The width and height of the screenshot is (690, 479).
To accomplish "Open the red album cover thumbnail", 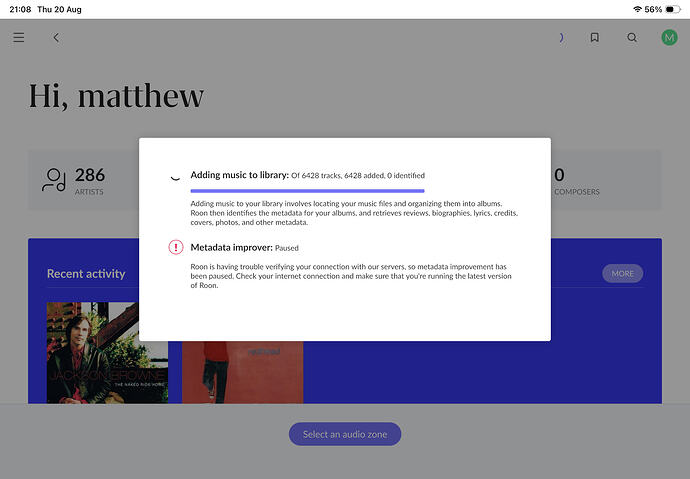I will coord(242,372).
